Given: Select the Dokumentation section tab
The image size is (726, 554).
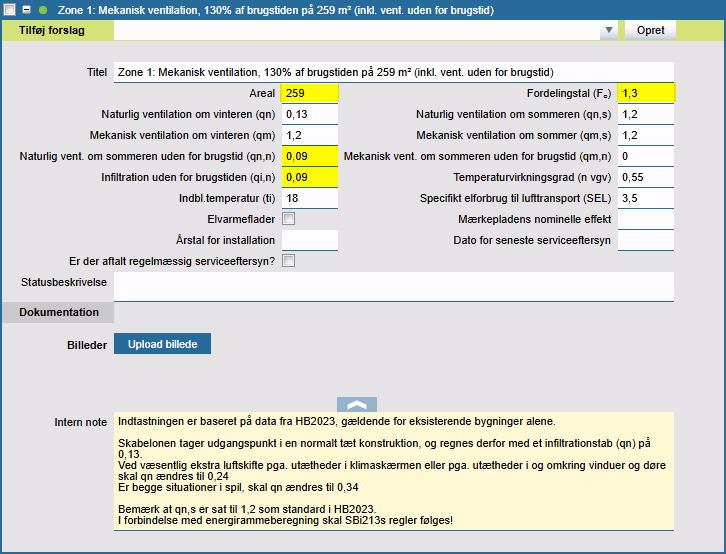Looking at the screenshot, I should [59, 312].
